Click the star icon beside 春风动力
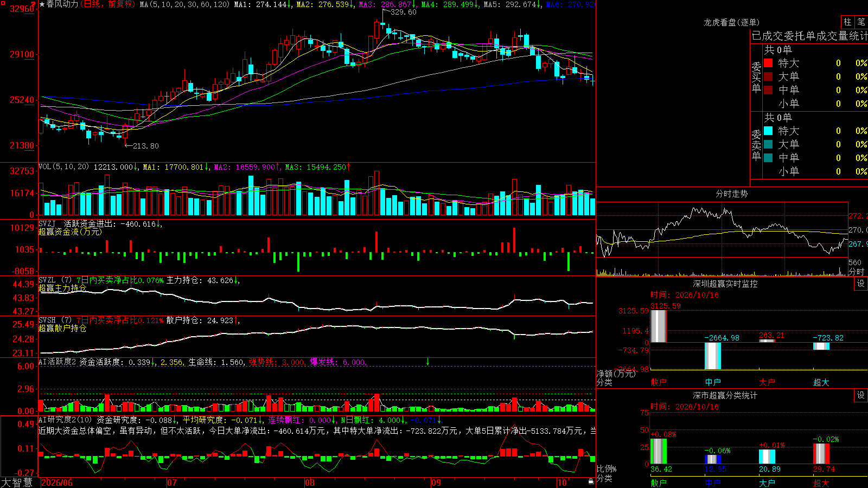 click(42, 4)
